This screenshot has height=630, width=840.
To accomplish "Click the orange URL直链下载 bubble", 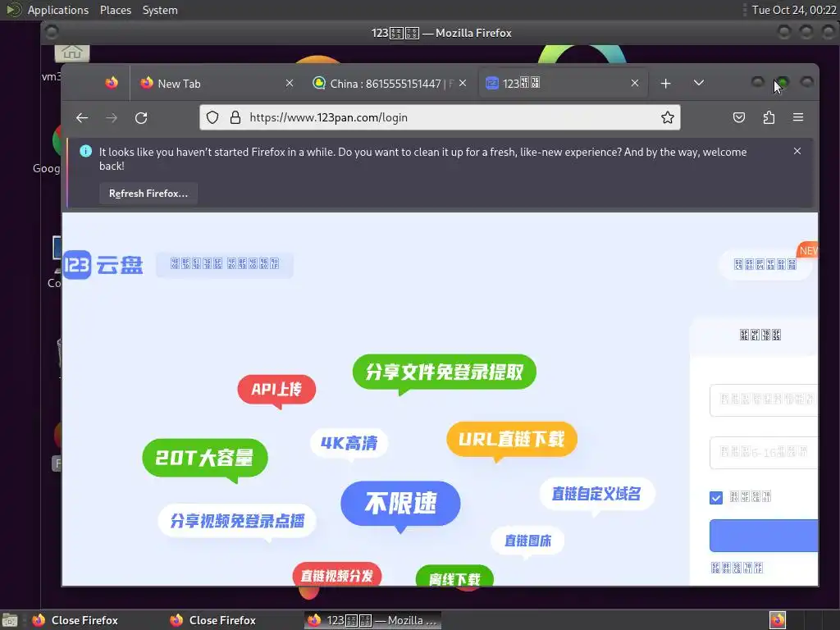I will click(512, 440).
